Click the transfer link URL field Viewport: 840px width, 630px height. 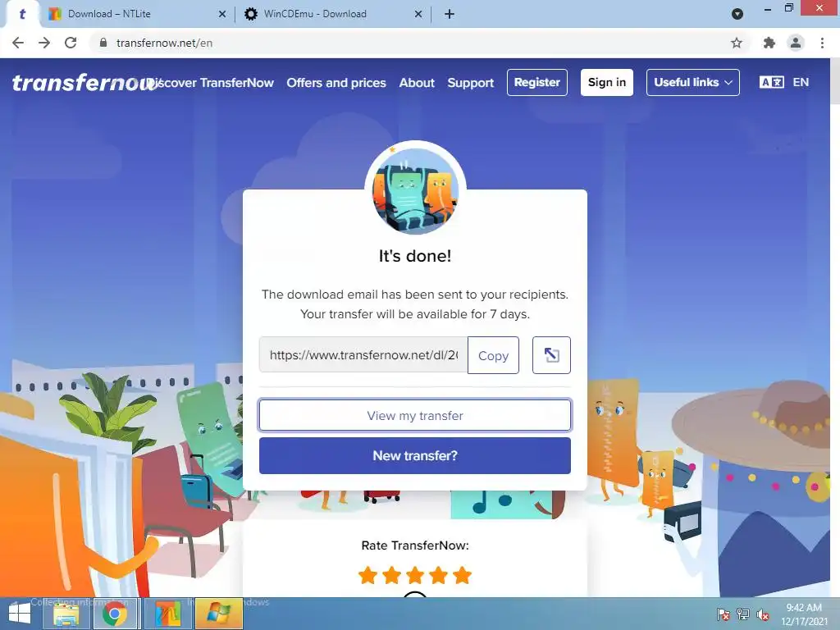[363, 354]
